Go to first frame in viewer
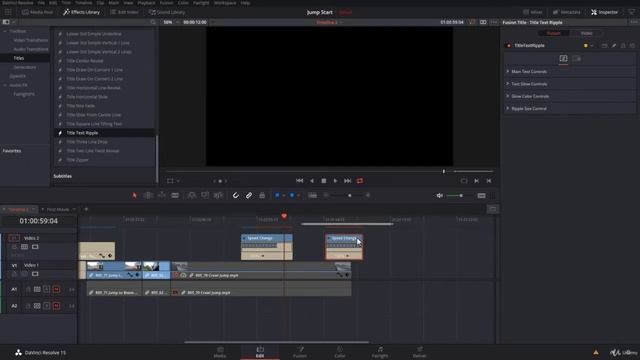The height and width of the screenshot is (360, 640). (300, 181)
